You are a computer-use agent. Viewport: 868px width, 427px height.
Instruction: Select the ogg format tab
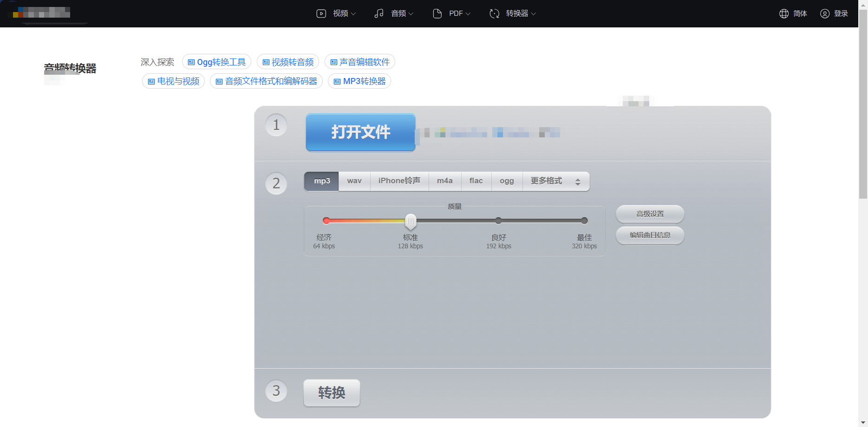[x=507, y=181]
